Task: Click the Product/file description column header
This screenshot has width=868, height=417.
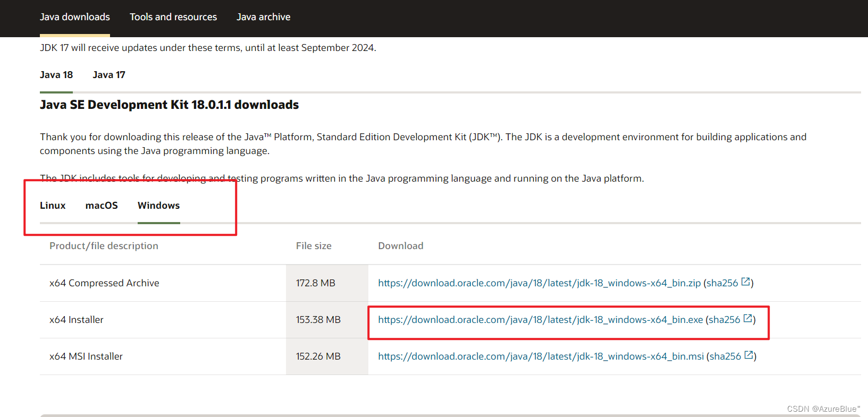Action: point(104,246)
